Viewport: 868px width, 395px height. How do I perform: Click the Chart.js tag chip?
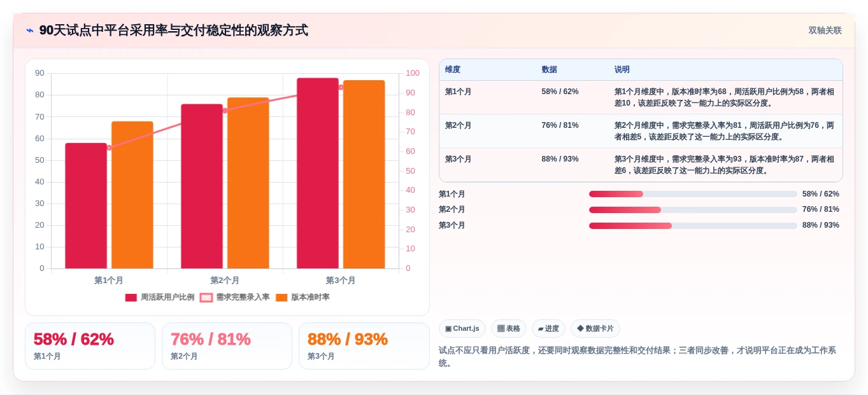coord(462,328)
